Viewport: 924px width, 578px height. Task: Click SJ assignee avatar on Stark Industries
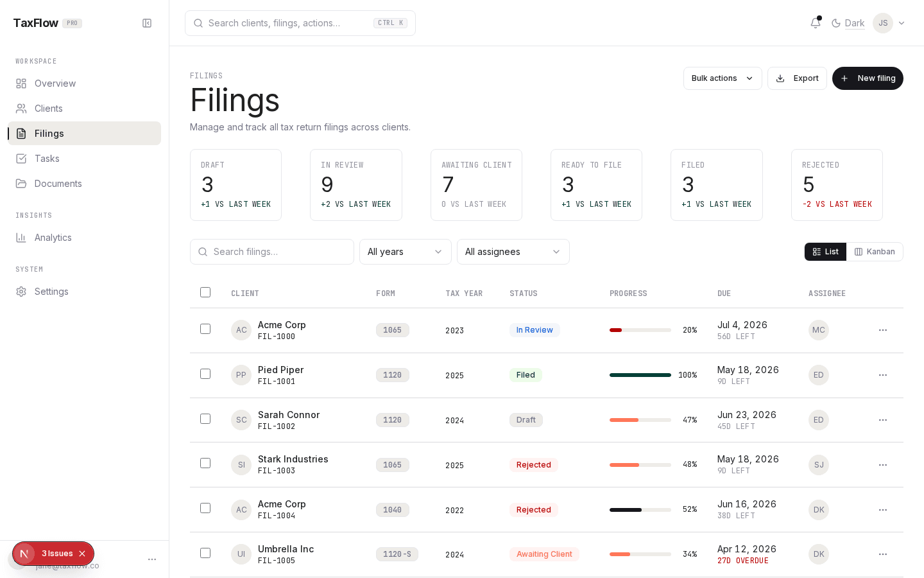[819, 465]
